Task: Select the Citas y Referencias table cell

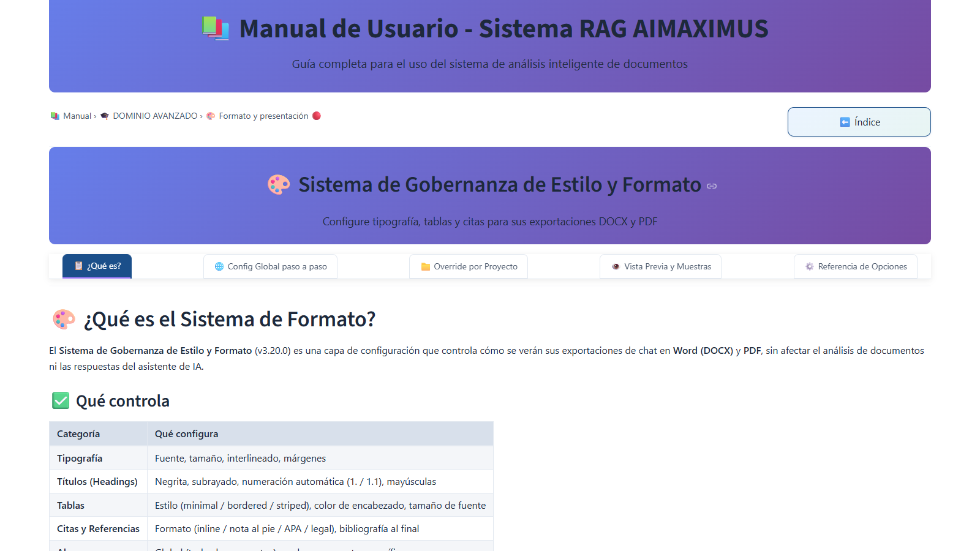Action: coord(98,528)
